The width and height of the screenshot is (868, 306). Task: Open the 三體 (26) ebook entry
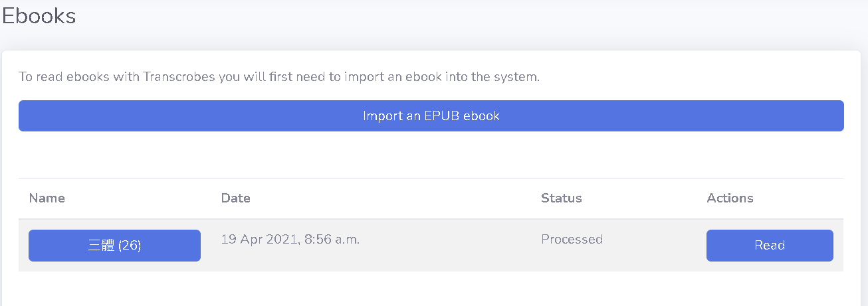click(x=114, y=246)
